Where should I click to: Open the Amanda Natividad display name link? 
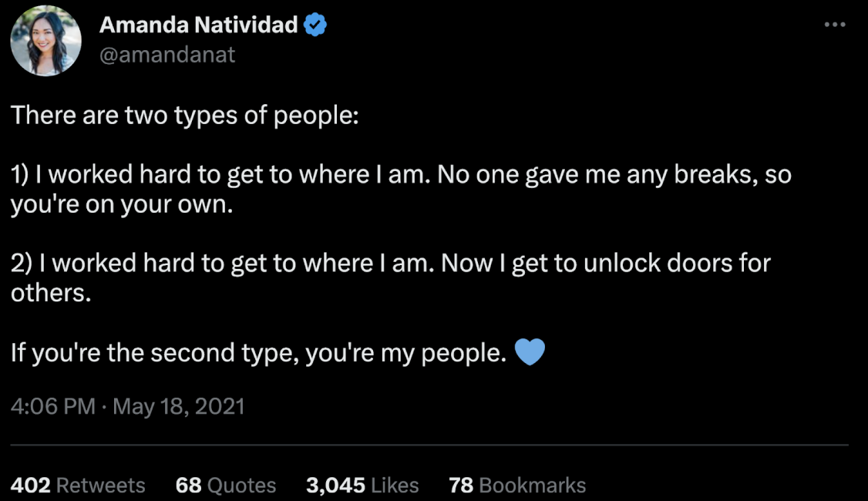198,25
